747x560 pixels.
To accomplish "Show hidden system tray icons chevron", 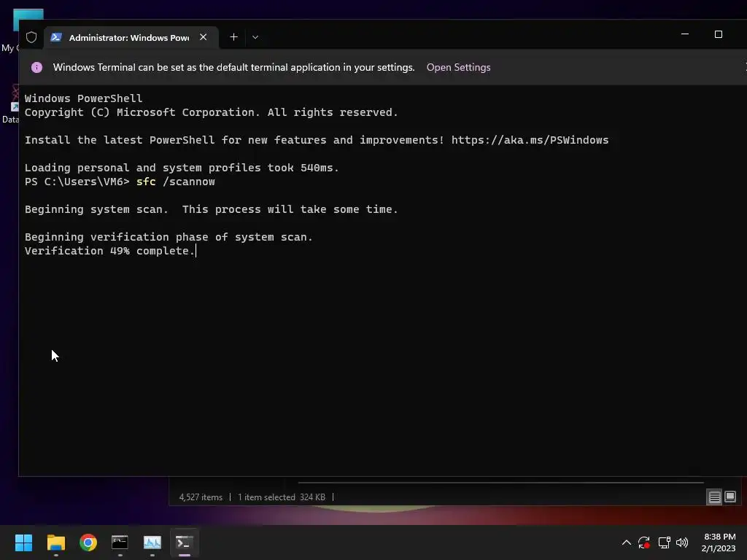I will (x=627, y=542).
